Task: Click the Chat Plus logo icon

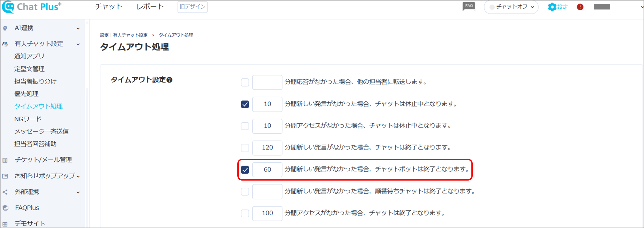Action: pos(8,7)
